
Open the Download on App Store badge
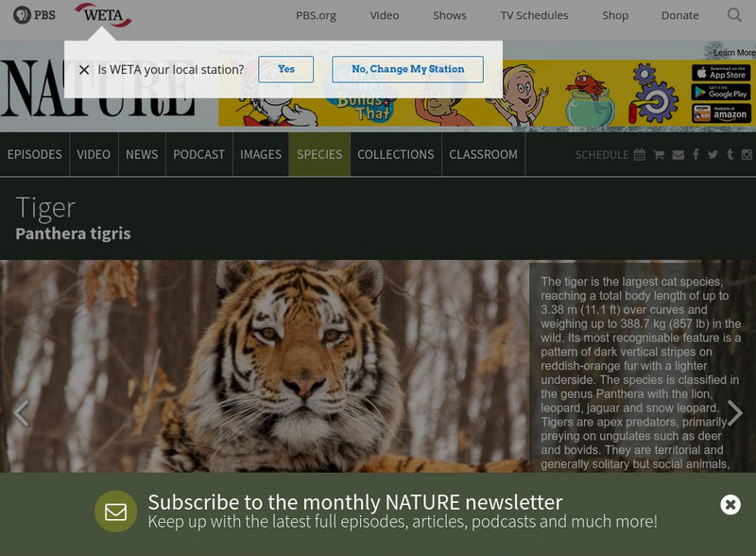tap(721, 73)
